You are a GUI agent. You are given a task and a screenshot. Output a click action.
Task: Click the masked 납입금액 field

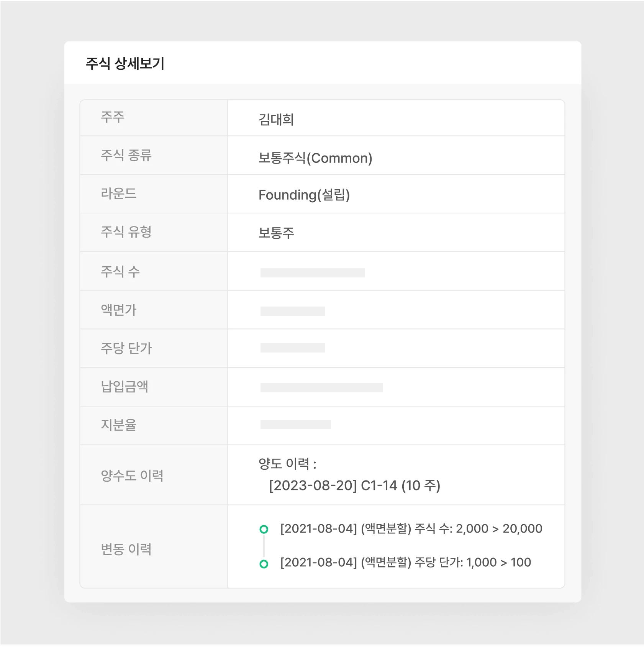(x=322, y=387)
